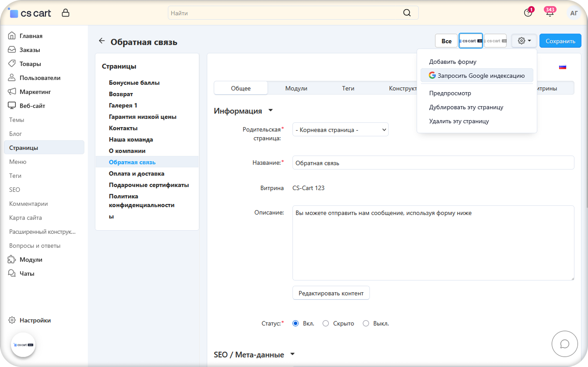588x367 pixels.
Task: Click the Сохранить button
Action: (x=560, y=41)
